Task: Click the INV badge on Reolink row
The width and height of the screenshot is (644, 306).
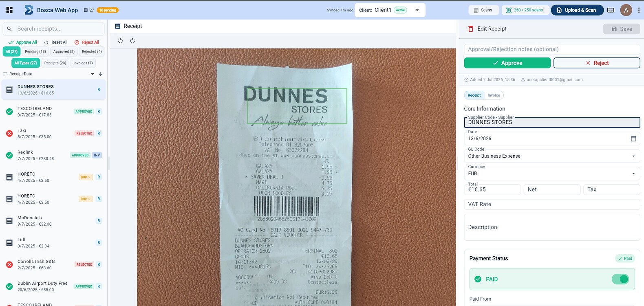Action: tap(97, 155)
